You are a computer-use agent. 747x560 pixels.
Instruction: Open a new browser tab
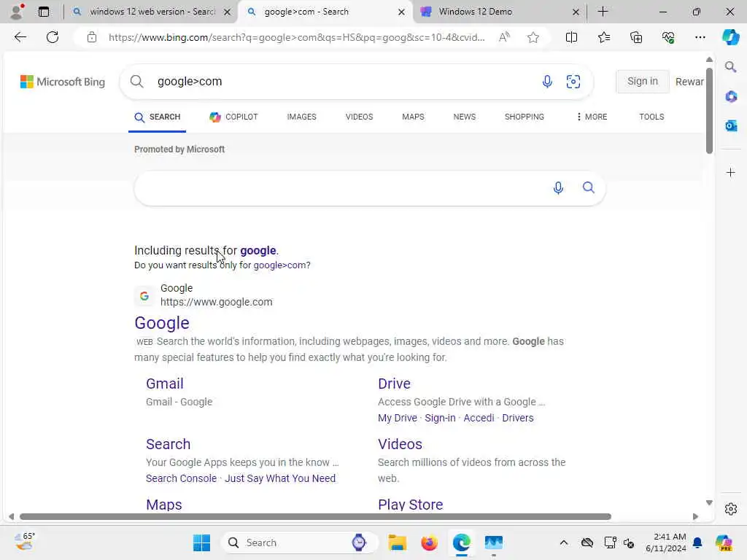(x=603, y=12)
